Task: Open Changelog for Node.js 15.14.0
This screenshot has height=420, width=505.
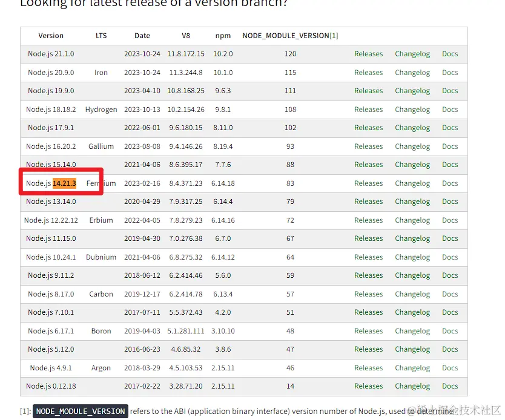Action: click(412, 165)
